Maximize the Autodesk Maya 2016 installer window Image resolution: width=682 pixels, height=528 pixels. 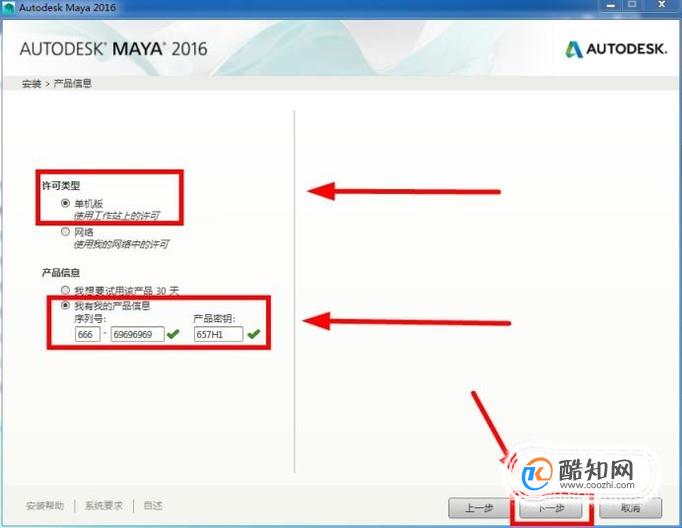coord(632,5)
